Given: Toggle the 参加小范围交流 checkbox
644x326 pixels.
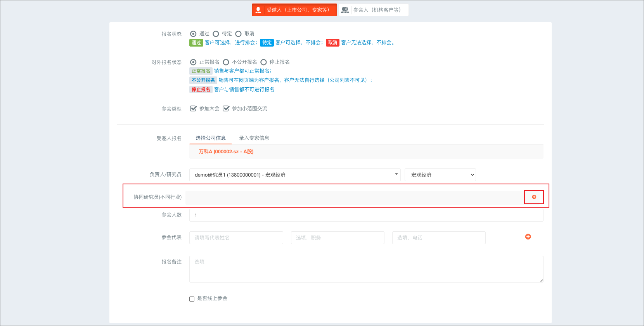Looking at the screenshot, I should (x=226, y=109).
